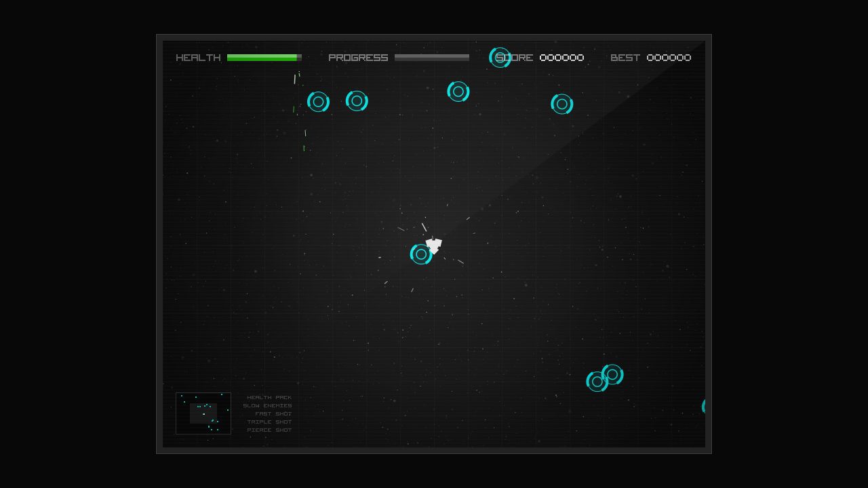Select the Pierce Shot power-up label

pos(269,430)
